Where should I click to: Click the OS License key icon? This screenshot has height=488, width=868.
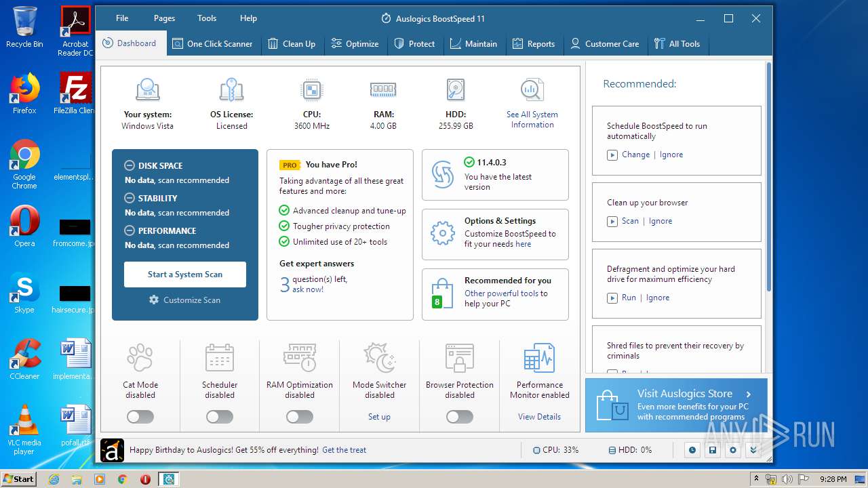coord(232,90)
